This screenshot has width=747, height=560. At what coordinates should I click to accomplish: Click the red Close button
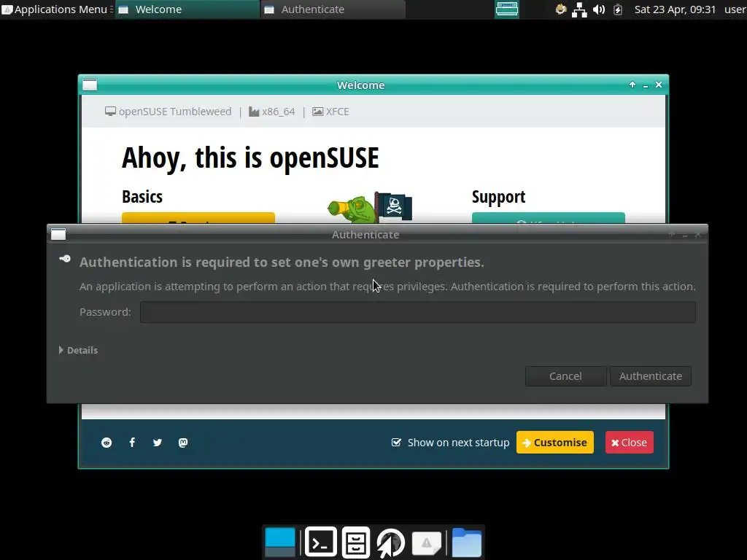click(x=630, y=443)
